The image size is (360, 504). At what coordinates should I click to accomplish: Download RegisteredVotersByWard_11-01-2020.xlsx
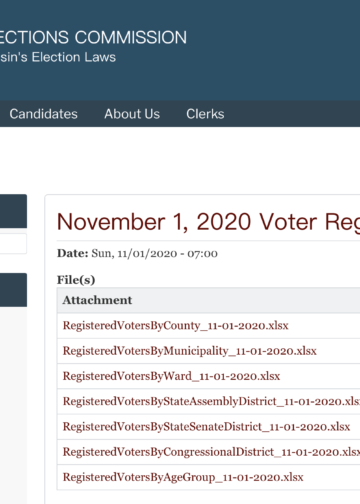pos(171,376)
